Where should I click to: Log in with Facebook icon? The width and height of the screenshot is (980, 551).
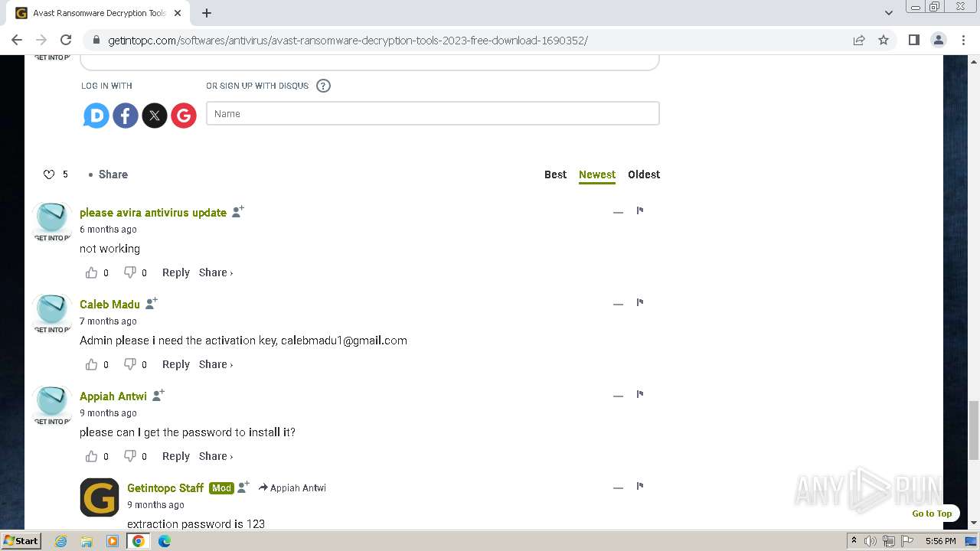pyautogui.click(x=126, y=116)
